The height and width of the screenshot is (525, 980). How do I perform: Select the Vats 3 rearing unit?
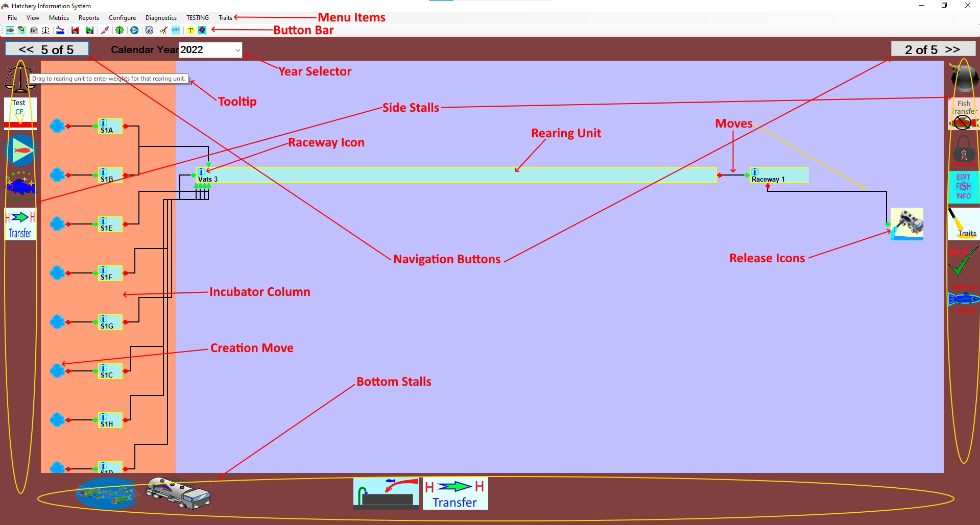(457, 175)
